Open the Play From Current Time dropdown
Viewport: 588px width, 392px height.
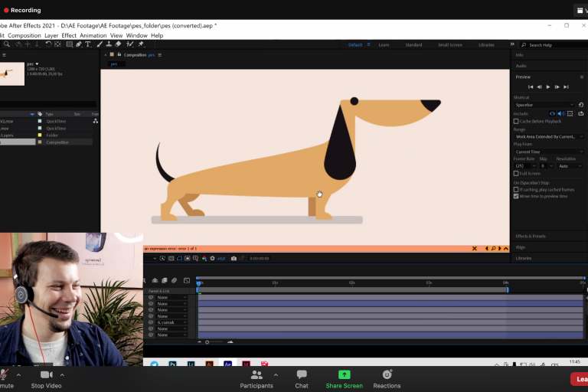pos(548,152)
